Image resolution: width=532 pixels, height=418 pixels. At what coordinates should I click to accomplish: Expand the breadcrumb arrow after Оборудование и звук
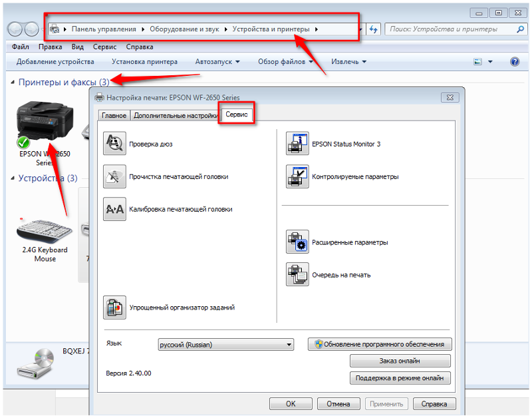[225, 29]
